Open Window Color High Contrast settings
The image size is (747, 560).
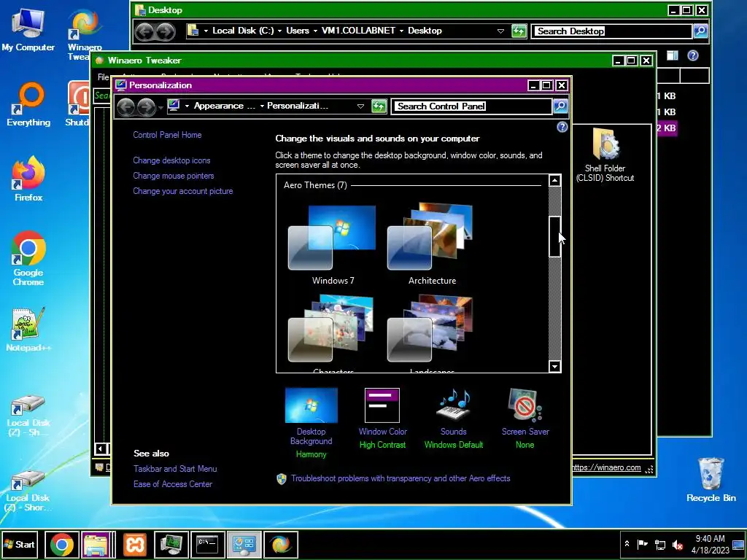(x=382, y=419)
